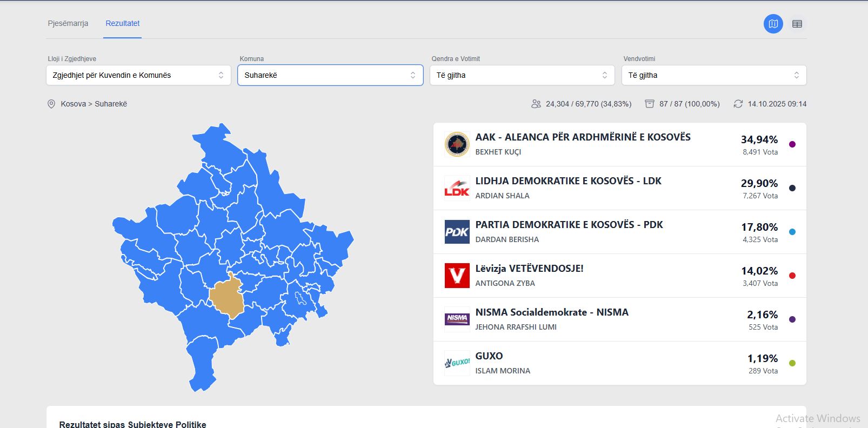The image size is (868, 428).
Task: Open the Komuna dropdown showing Suharekë
Action: click(x=330, y=75)
